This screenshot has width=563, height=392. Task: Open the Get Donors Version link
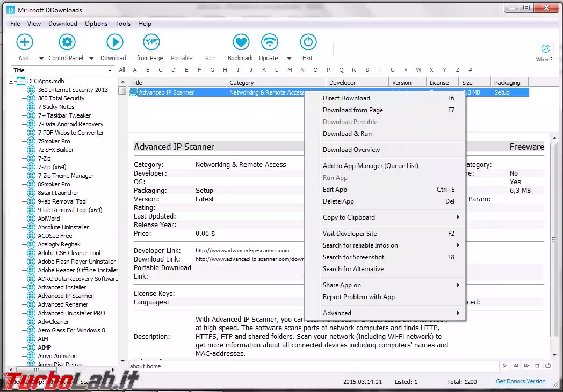coord(520,382)
